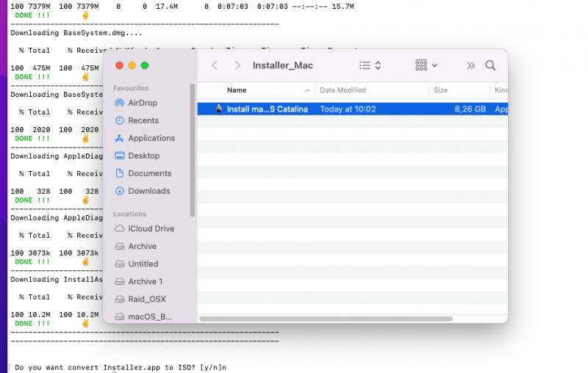Click the sidebar vertical scrollbar

[193, 151]
